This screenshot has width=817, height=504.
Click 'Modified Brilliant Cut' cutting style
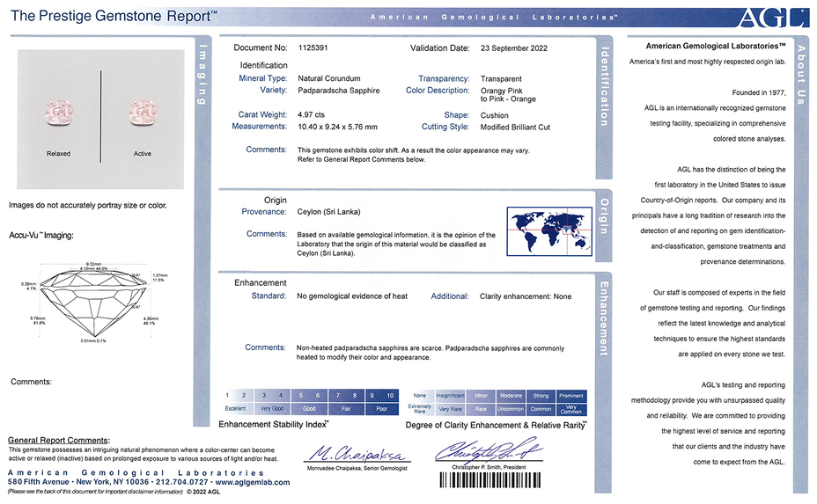pyautogui.click(x=515, y=127)
